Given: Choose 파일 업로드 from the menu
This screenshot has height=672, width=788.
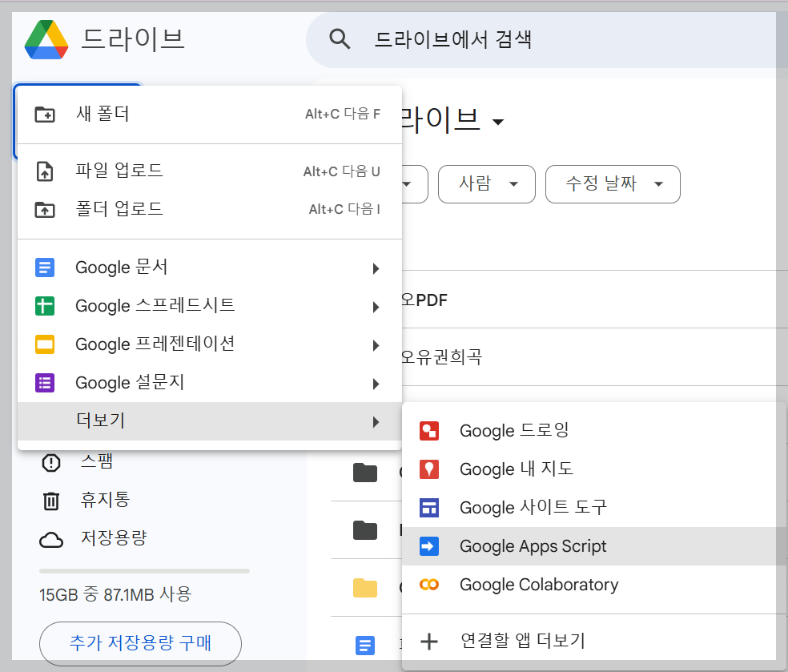Looking at the screenshot, I should click(x=210, y=171).
